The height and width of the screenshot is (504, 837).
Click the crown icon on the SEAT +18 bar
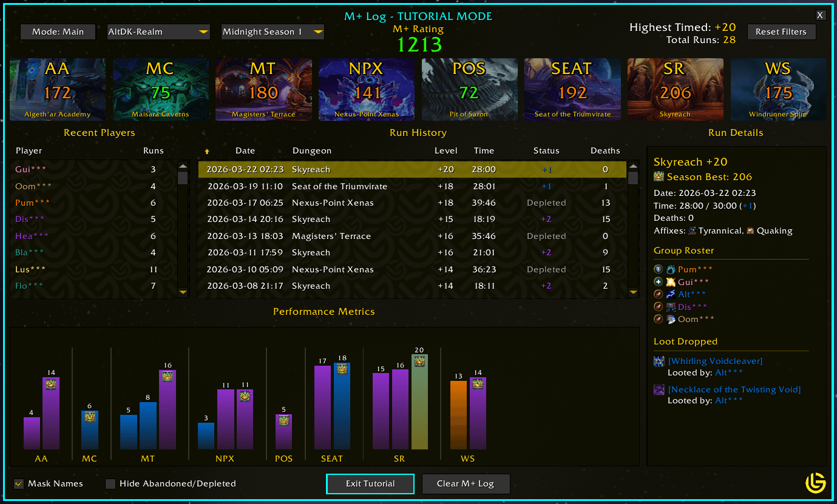tap(342, 369)
